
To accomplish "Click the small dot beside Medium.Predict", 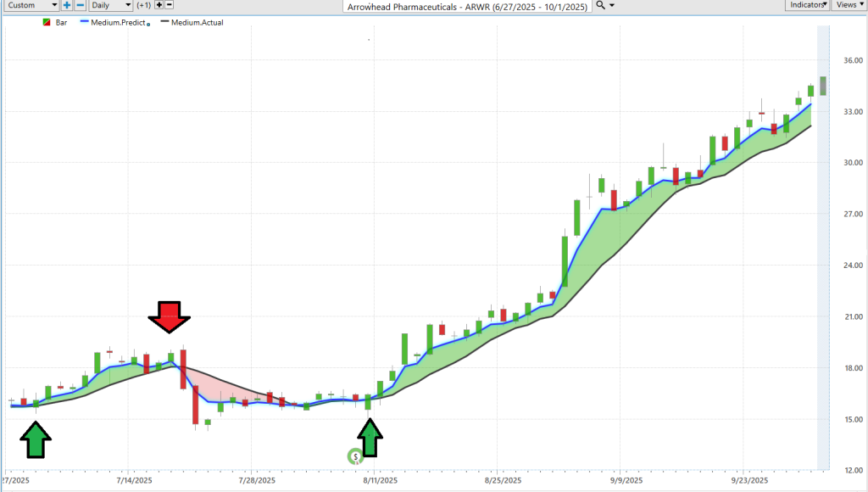I will tap(148, 25).
